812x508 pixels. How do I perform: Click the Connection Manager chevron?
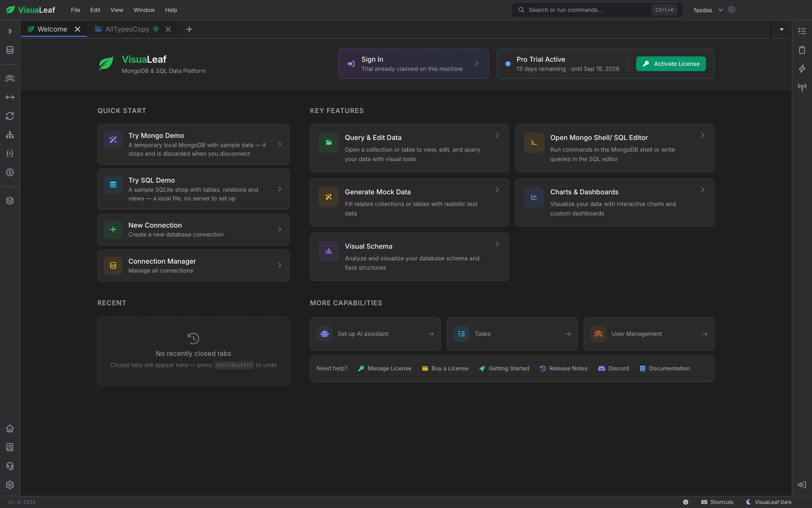pyautogui.click(x=279, y=265)
